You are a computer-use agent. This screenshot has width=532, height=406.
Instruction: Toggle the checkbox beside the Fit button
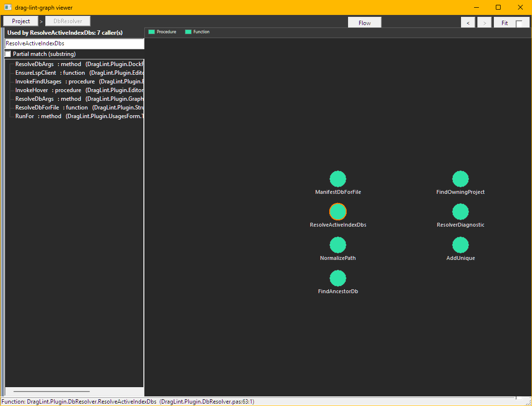pyautogui.click(x=519, y=24)
